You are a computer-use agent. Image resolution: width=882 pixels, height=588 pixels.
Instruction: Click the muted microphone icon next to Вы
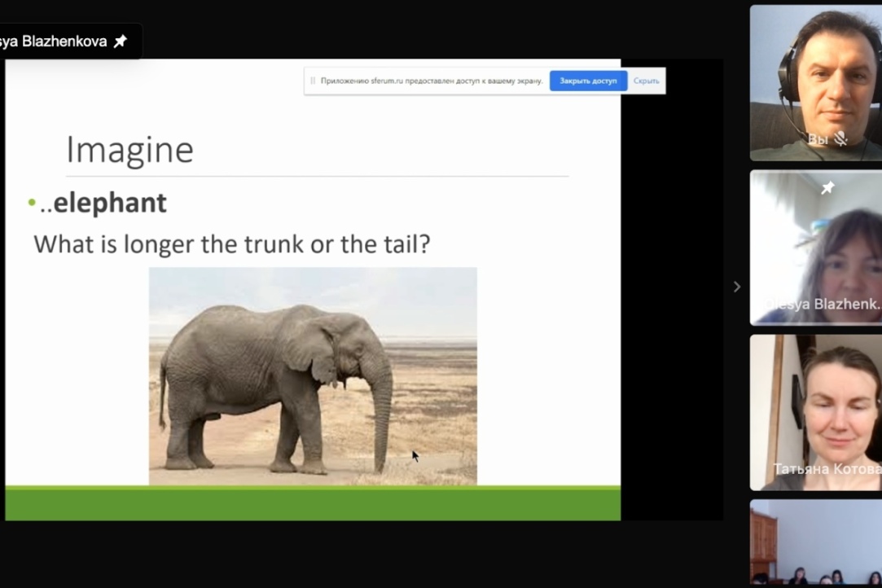(840, 138)
